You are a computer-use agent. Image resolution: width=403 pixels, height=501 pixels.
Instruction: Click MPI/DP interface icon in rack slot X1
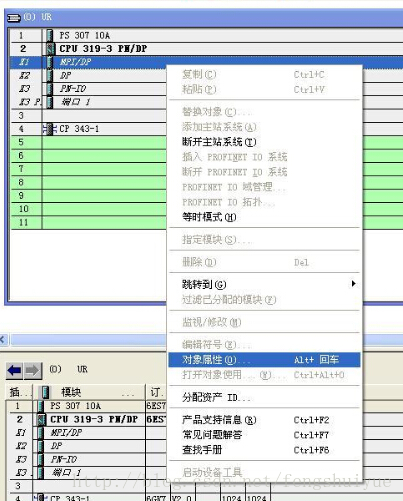[x=50, y=62]
